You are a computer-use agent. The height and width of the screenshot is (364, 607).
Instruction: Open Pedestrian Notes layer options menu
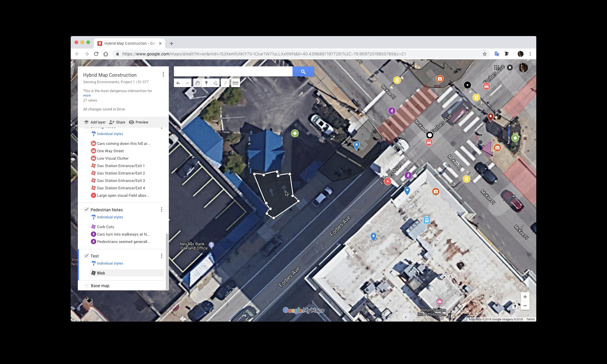[x=161, y=210]
